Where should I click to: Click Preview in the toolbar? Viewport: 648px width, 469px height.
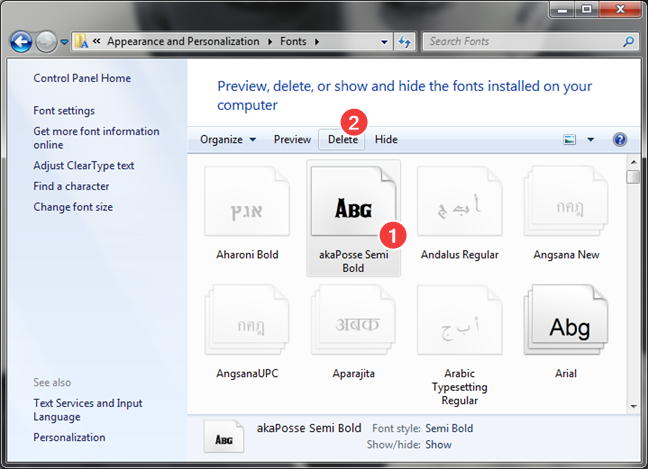pyautogui.click(x=292, y=140)
